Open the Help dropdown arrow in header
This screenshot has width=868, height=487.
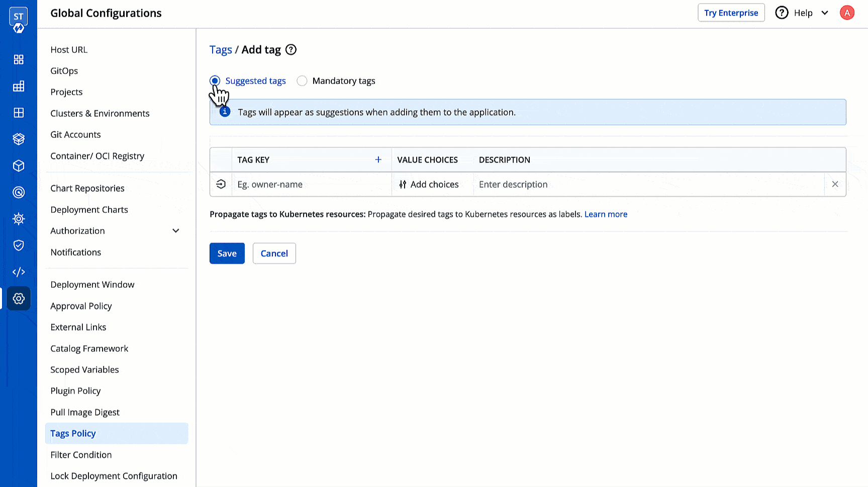pyautogui.click(x=825, y=13)
